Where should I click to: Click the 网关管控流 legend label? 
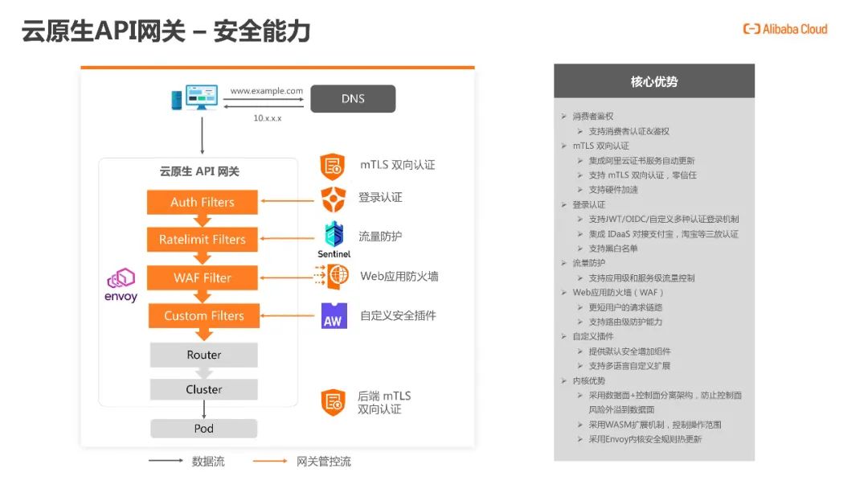[324, 462]
